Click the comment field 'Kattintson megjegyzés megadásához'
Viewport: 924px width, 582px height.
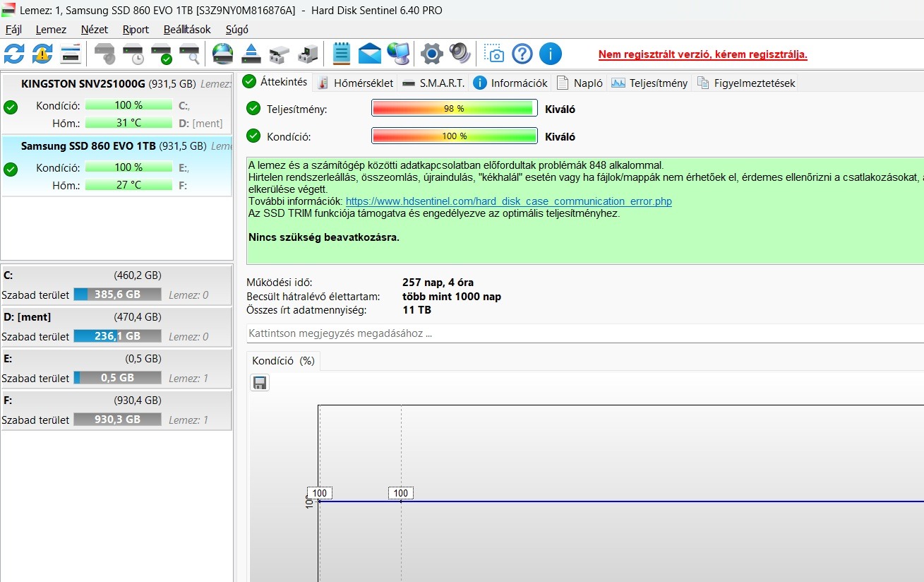(x=585, y=333)
